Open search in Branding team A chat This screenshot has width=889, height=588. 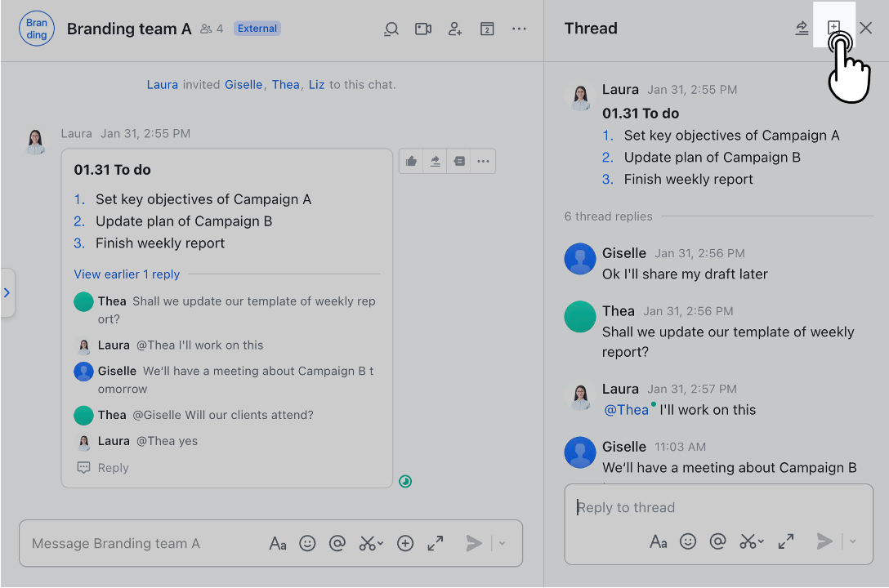click(x=391, y=29)
